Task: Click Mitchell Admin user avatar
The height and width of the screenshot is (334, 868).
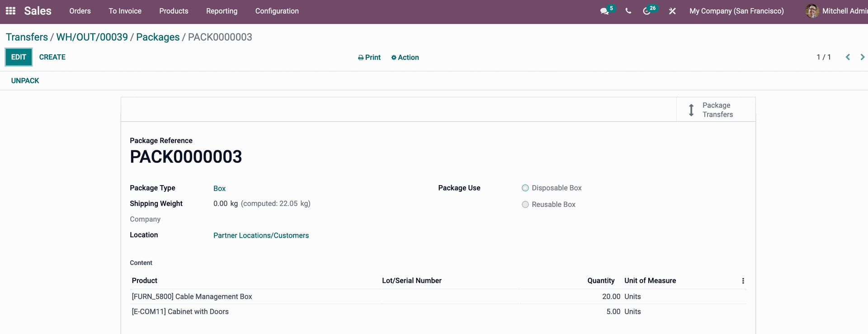Action: (812, 11)
